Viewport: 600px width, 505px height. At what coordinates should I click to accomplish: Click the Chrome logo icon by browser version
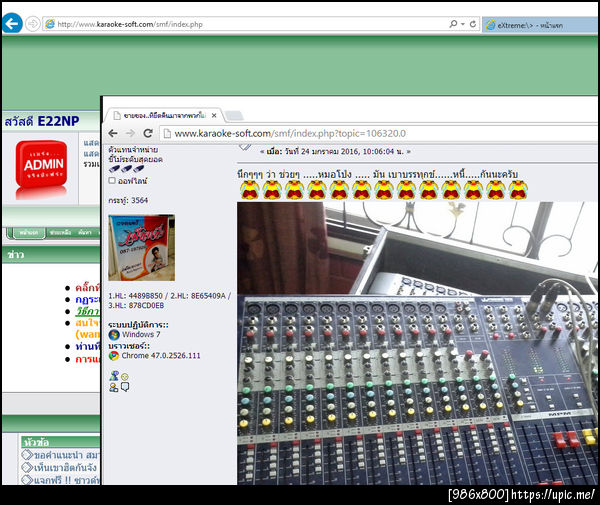coord(114,356)
